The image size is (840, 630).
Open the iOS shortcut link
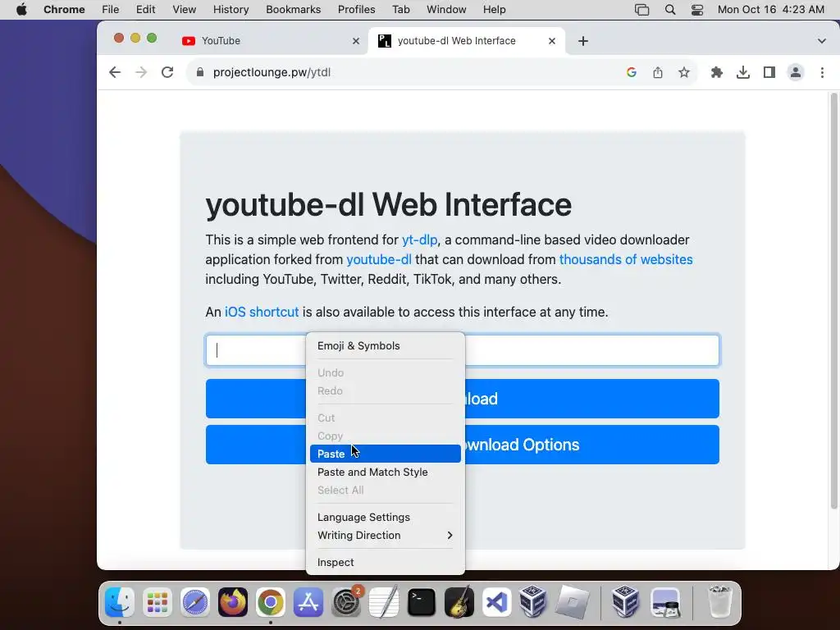(x=262, y=312)
